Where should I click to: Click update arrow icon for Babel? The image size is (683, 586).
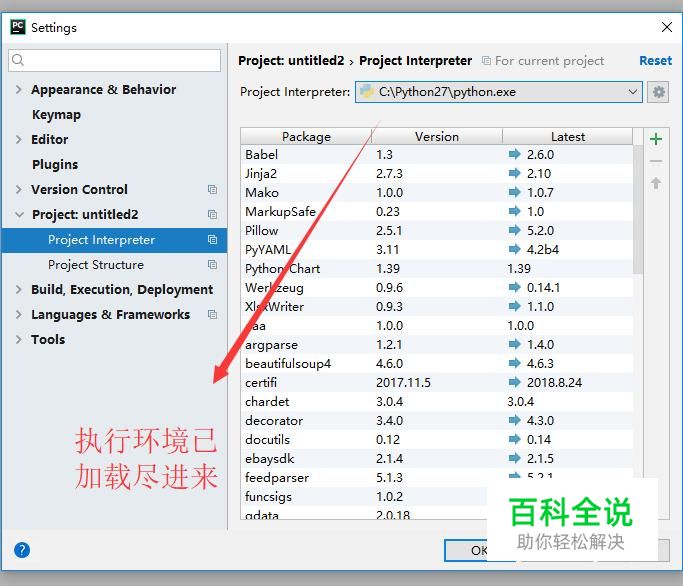[x=514, y=154]
